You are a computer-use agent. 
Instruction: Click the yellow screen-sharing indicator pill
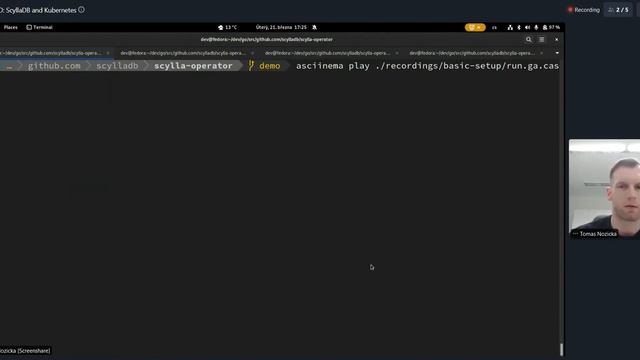click(475, 27)
